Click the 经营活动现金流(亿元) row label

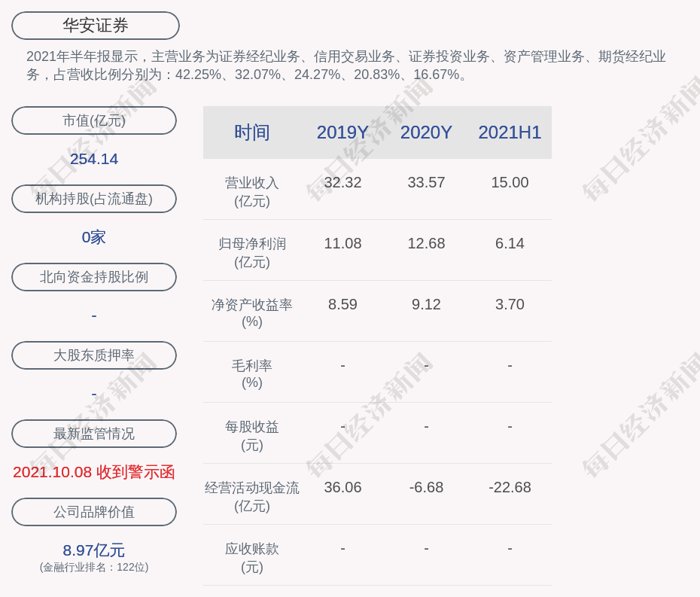pos(252,497)
